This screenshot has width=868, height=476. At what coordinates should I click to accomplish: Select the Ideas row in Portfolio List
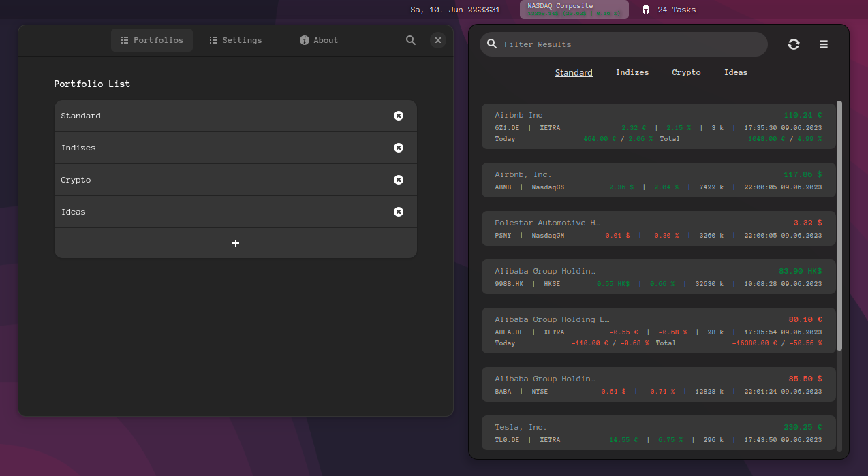(236, 212)
